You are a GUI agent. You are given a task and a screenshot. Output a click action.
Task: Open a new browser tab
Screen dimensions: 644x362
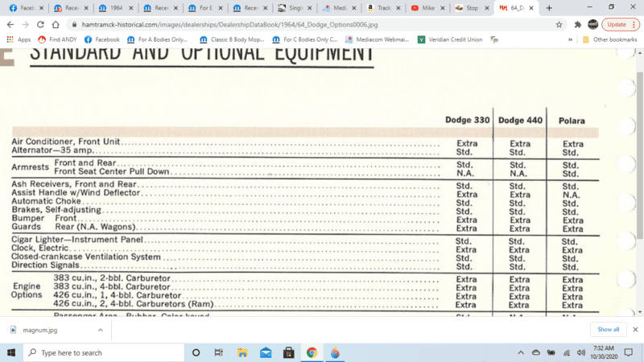point(549,8)
